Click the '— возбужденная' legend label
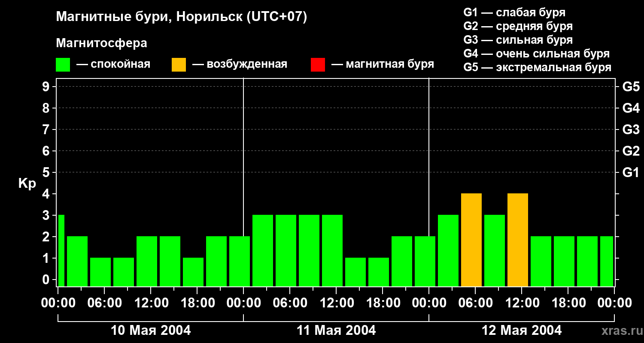This screenshot has width=644, height=343. 240,64
